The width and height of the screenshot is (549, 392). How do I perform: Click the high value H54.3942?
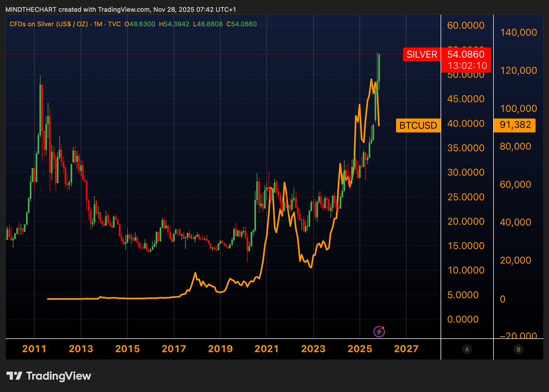click(174, 24)
